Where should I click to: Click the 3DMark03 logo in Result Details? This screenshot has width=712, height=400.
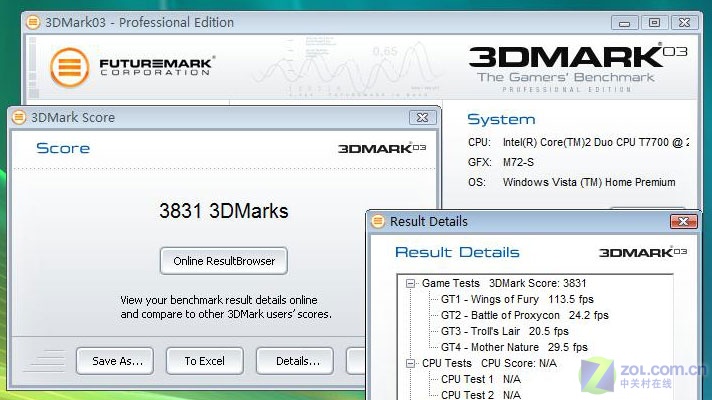click(x=643, y=252)
